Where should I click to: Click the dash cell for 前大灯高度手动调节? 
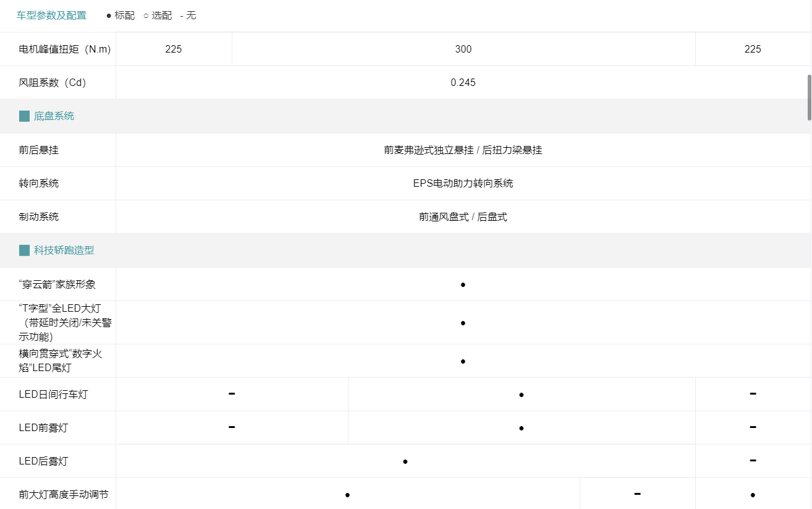(x=638, y=495)
